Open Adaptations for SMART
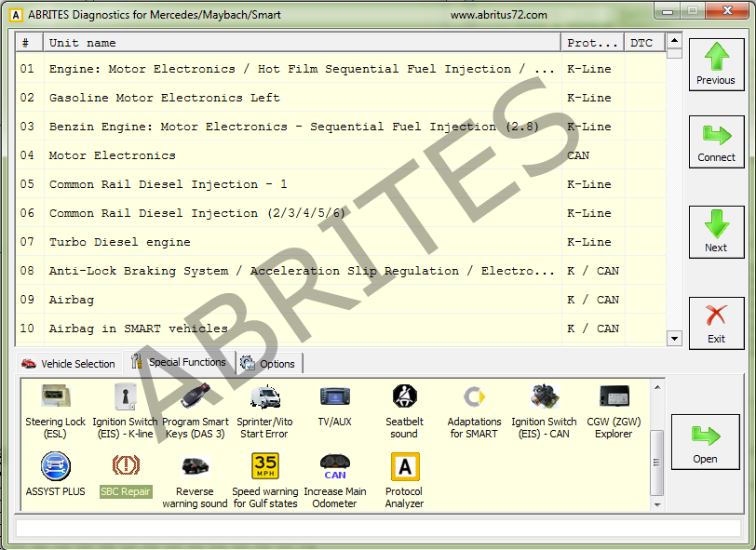This screenshot has height=550, width=756. pos(474,411)
